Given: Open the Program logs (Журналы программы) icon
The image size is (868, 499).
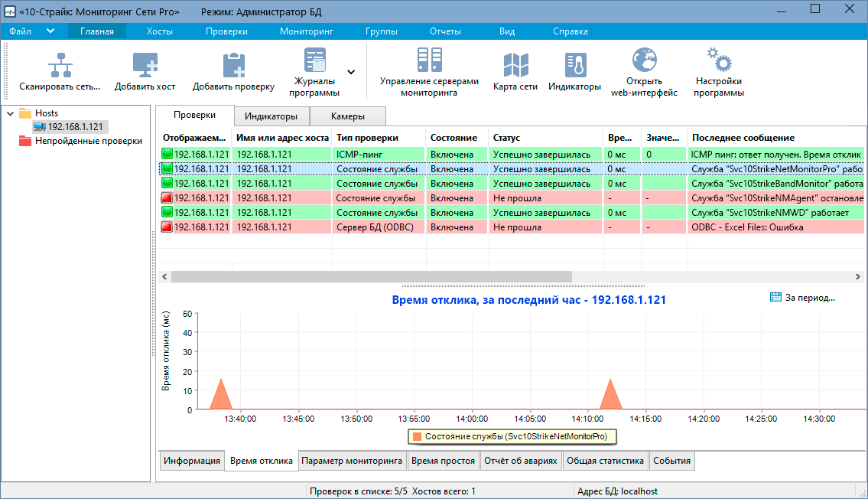Looking at the screenshot, I should click(314, 60).
